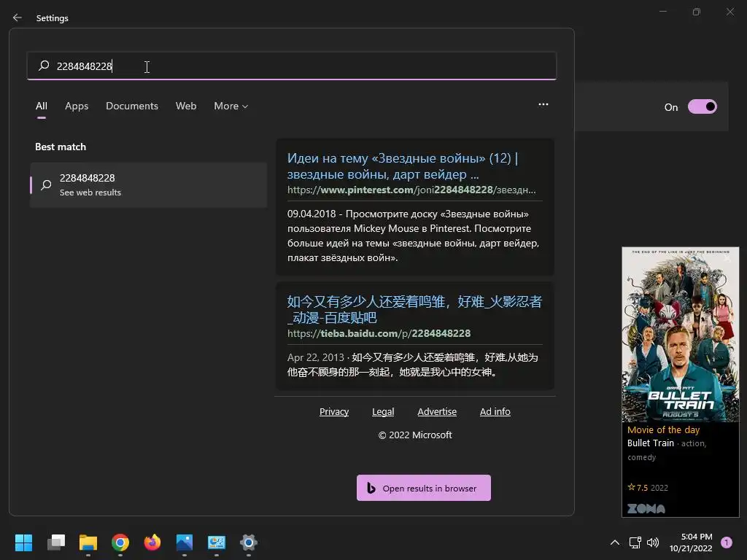Viewport: 747px width, 560px height.
Task: Open the Control Panel taskbar icon
Action: click(216, 542)
